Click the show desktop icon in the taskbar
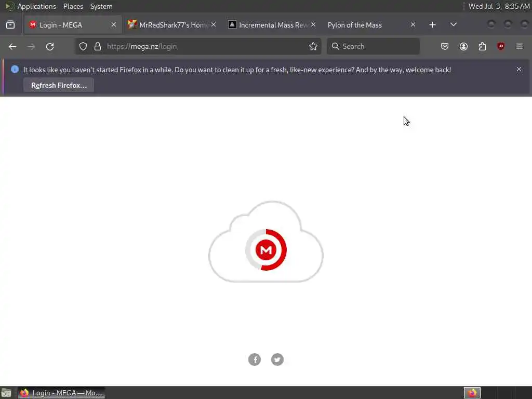The width and height of the screenshot is (532, 399). [x=6, y=393]
